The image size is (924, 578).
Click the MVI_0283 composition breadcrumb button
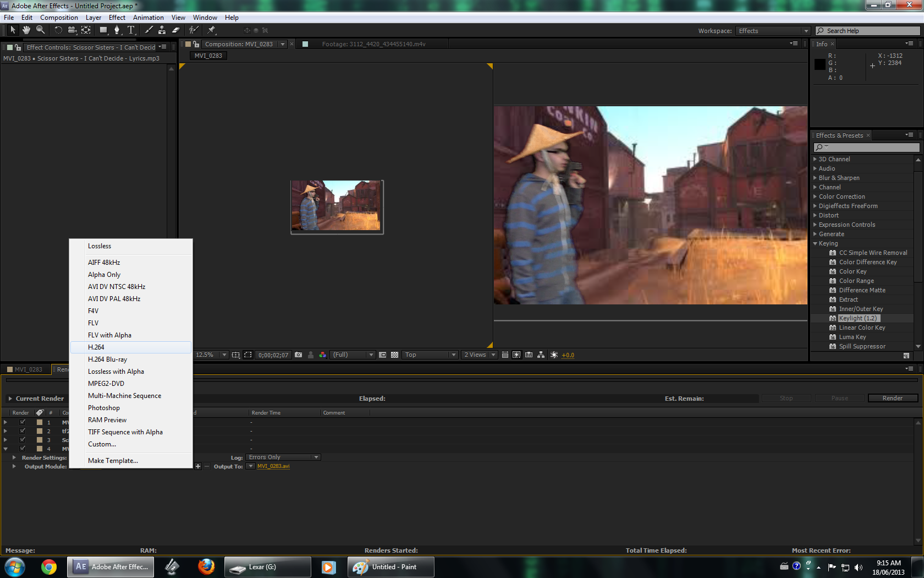208,56
